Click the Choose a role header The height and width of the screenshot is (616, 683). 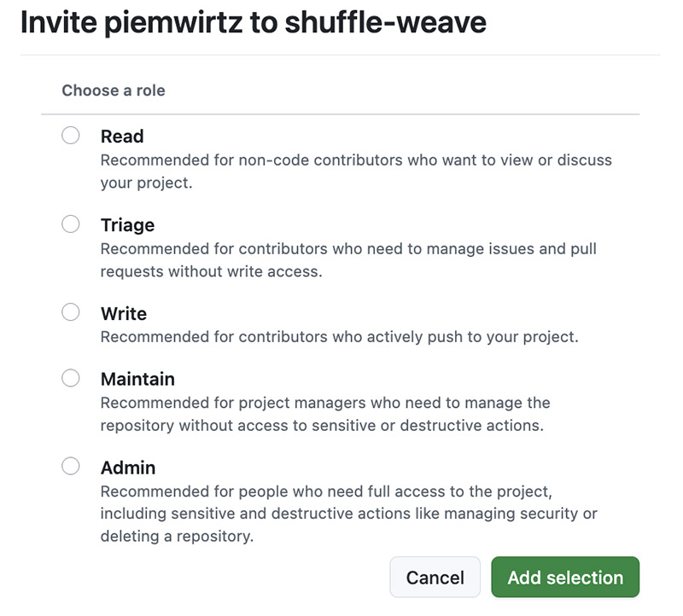pos(114,90)
